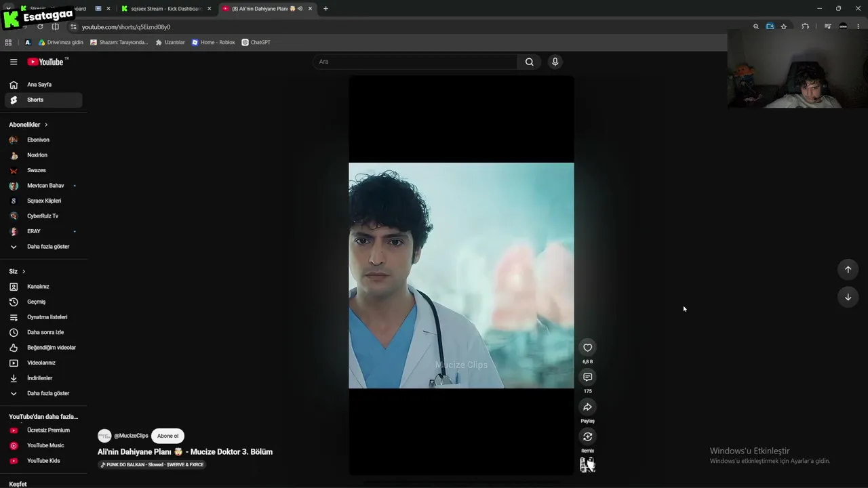
Task: Mute the tab's audio speaker icon
Action: (x=300, y=9)
